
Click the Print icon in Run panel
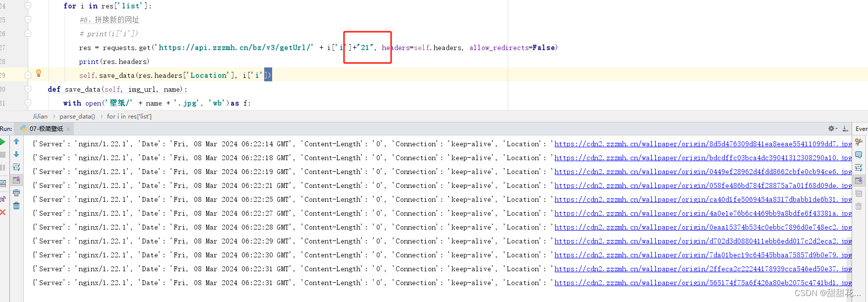(16, 193)
